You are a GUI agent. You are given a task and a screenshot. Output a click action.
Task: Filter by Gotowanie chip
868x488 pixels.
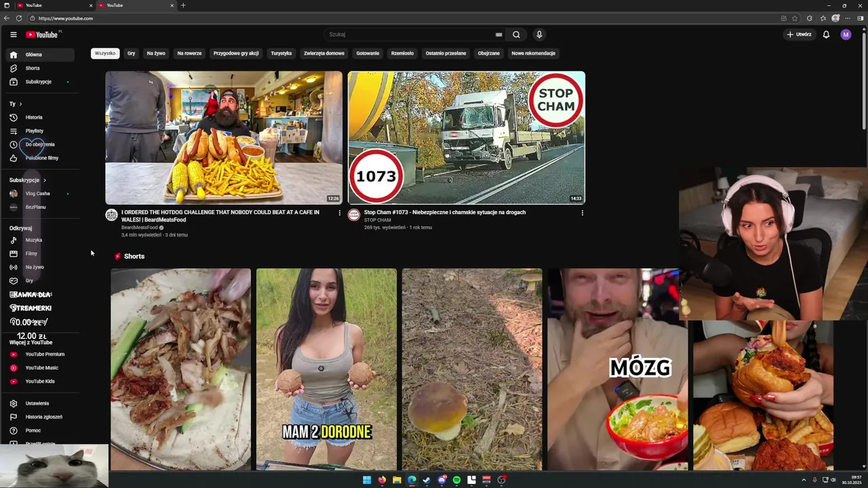coord(368,54)
